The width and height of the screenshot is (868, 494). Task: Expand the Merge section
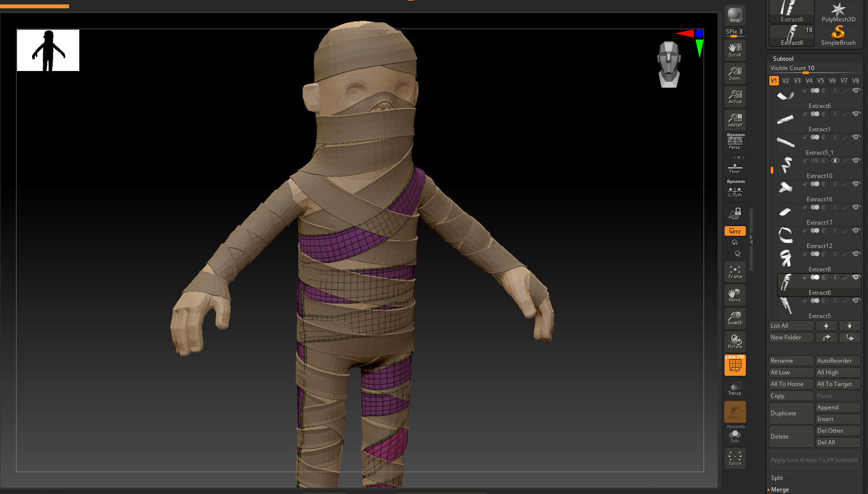pyautogui.click(x=780, y=490)
